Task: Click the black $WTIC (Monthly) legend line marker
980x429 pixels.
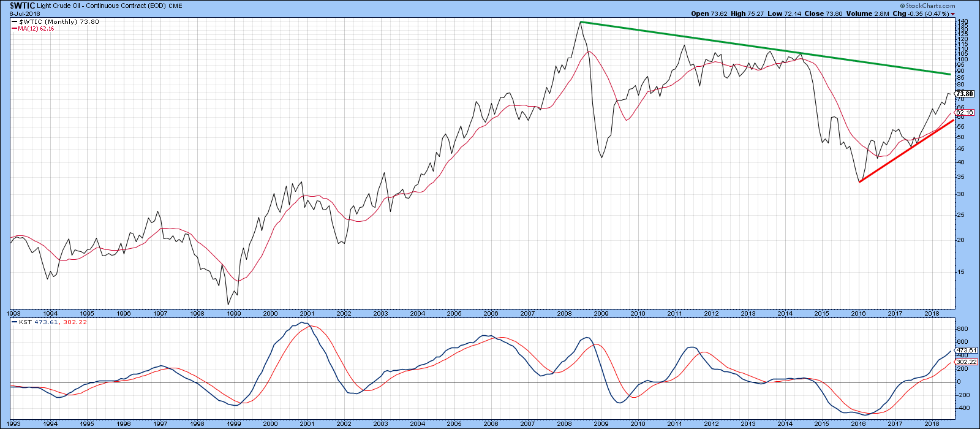Action: (14, 22)
